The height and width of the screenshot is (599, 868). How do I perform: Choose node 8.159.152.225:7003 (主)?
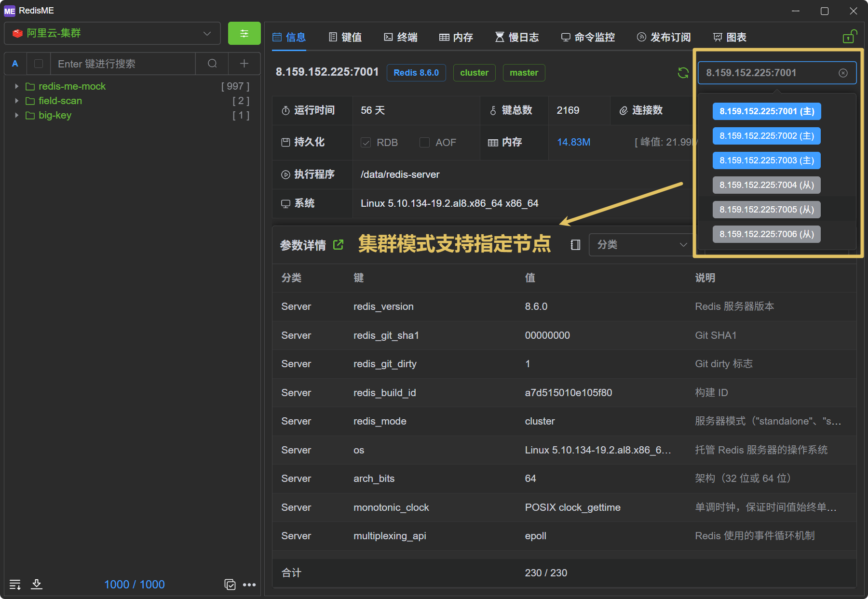tap(767, 160)
